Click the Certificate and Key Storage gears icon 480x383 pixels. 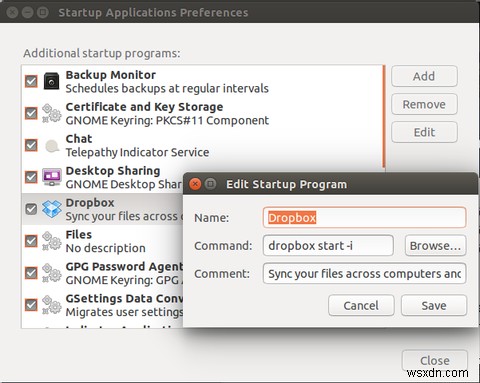52,113
